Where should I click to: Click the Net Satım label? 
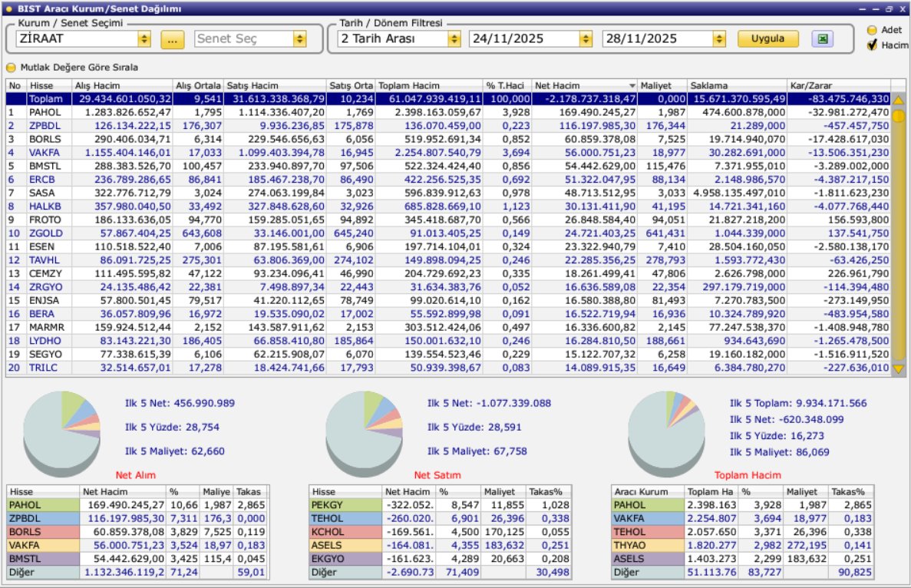[x=437, y=475]
